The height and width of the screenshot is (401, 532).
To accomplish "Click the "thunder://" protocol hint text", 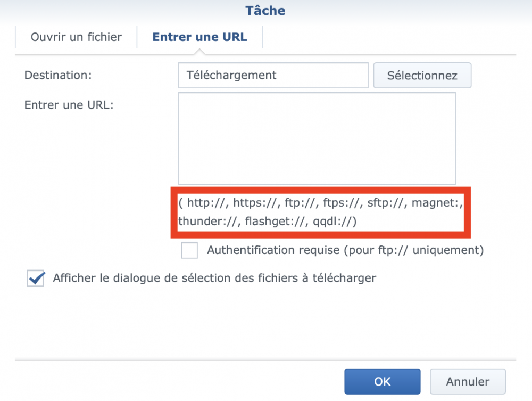I will (x=208, y=221).
